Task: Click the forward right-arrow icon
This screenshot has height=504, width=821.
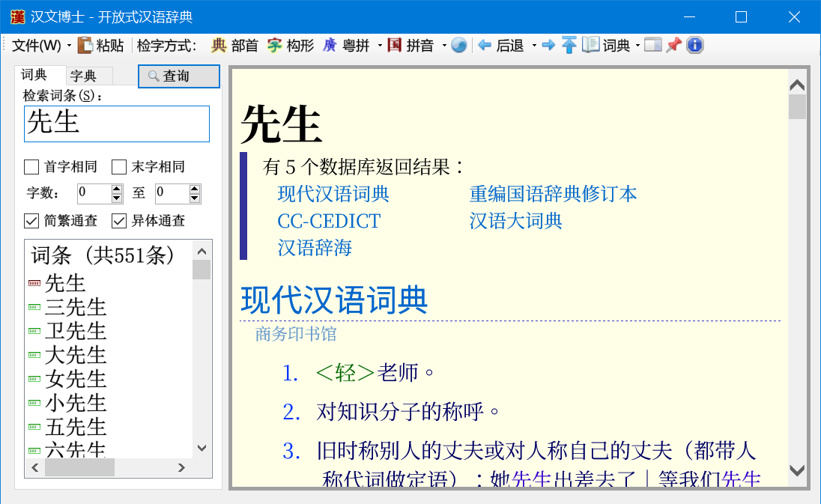Action: (x=548, y=46)
